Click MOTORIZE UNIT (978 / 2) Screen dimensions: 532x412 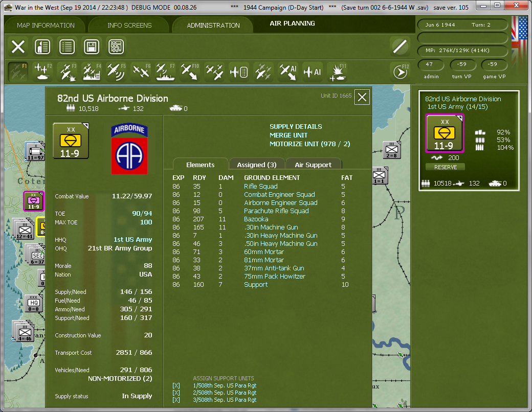click(x=310, y=144)
